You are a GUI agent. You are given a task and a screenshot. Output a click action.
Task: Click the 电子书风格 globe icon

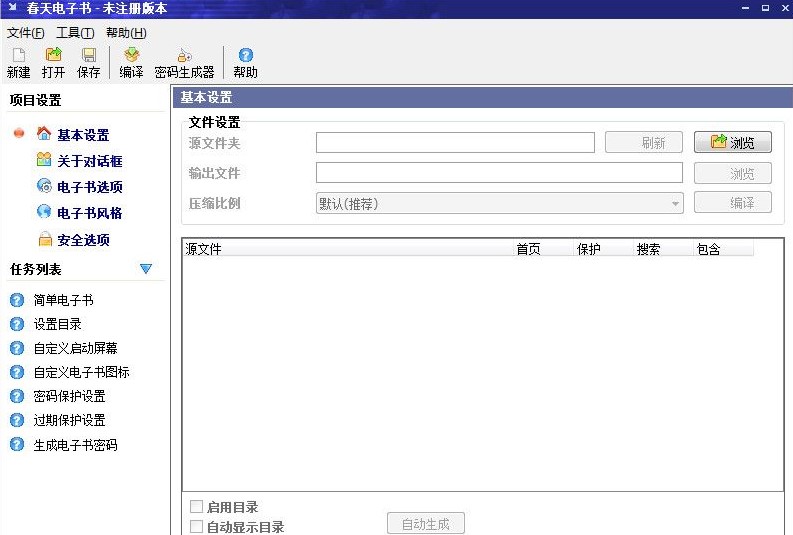(x=44, y=211)
